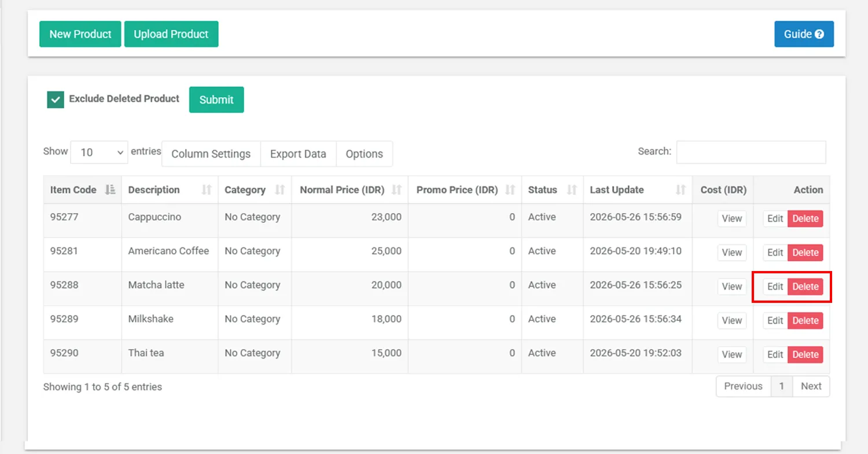Click the Cappuccino description cell
868x454 pixels.
tap(170, 221)
